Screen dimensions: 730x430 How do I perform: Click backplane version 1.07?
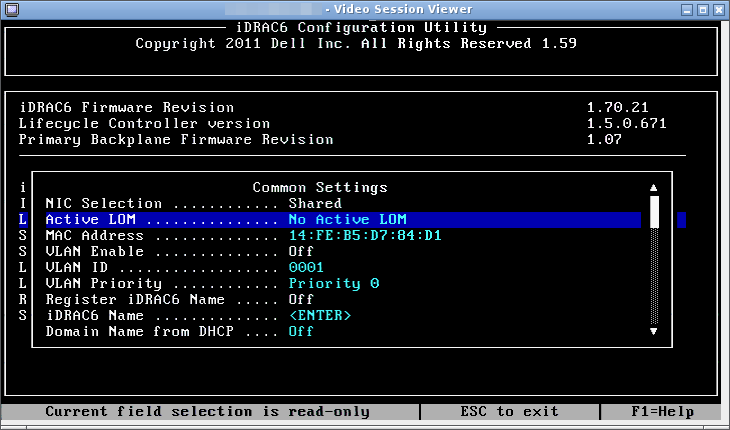(x=604, y=140)
